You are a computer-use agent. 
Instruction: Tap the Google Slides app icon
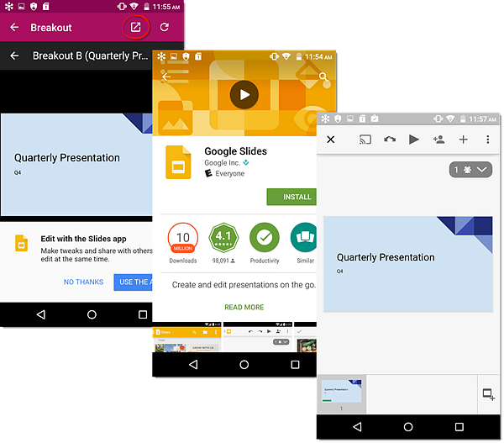point(178,162)
